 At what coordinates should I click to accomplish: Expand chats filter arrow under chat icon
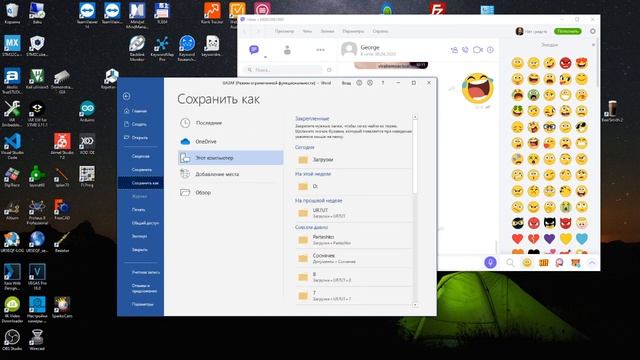pos(265,57)
